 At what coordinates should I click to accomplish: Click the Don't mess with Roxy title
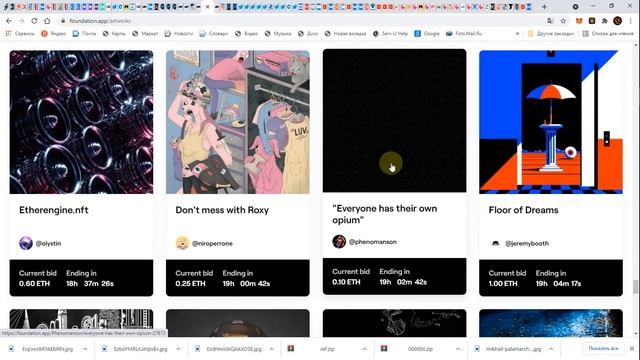[222, 210]
